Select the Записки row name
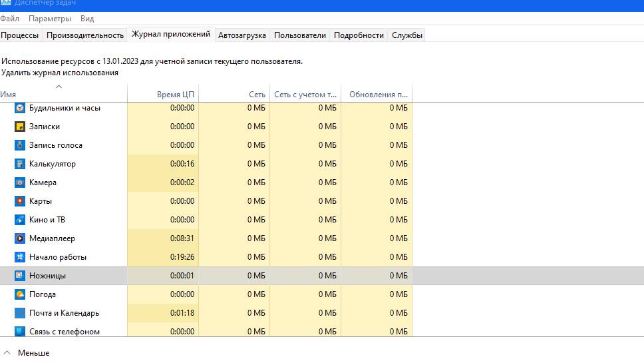644x363 pixels. (45, 126)
